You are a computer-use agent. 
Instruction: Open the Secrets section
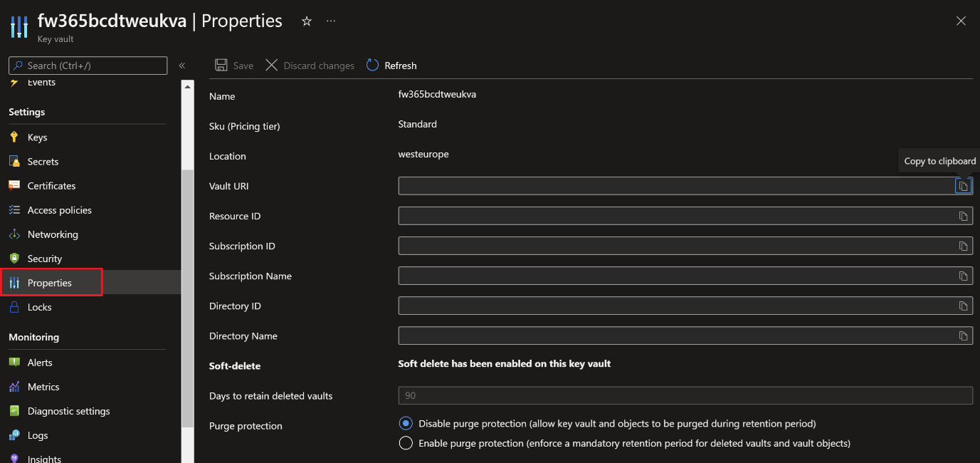tap(43, 162)
